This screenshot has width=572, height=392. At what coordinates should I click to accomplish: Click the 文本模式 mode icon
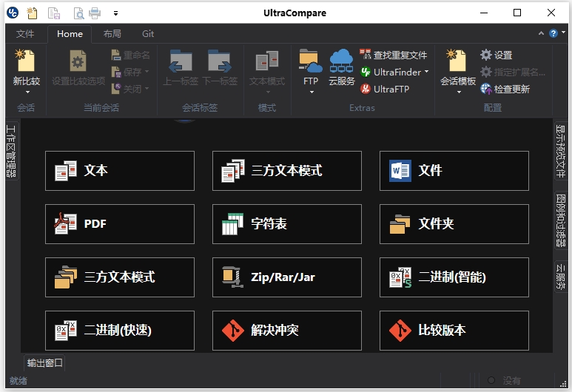267,61
